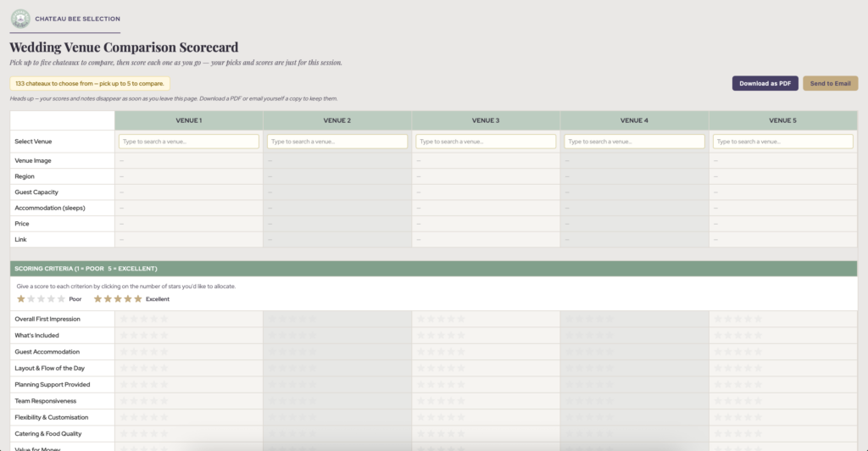Click the Wedding Venue Comparison Scorecard heading
Screen dimensions: 868x451
(x=124, y=47)
